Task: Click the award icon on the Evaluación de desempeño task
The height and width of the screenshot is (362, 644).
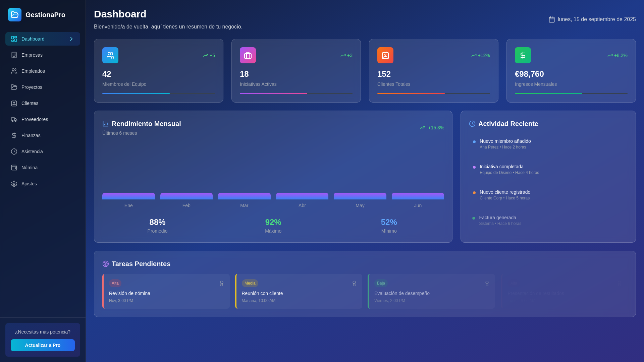Action: 487,283
